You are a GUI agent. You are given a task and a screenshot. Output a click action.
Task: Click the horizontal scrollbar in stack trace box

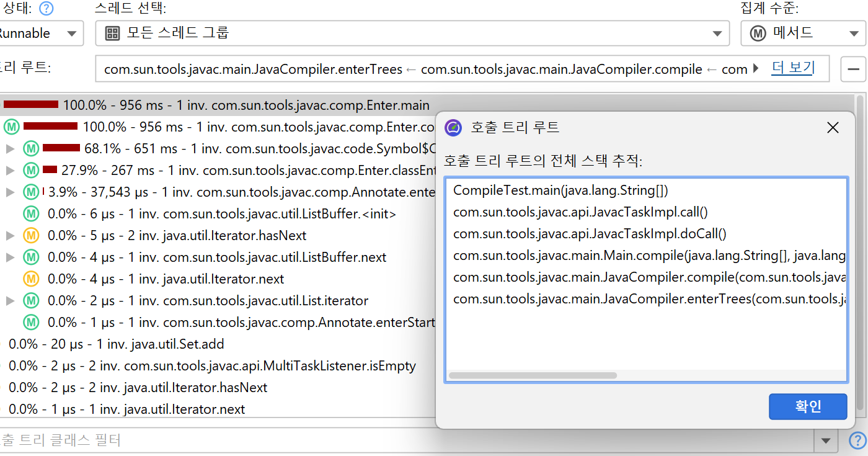point(533,375)
